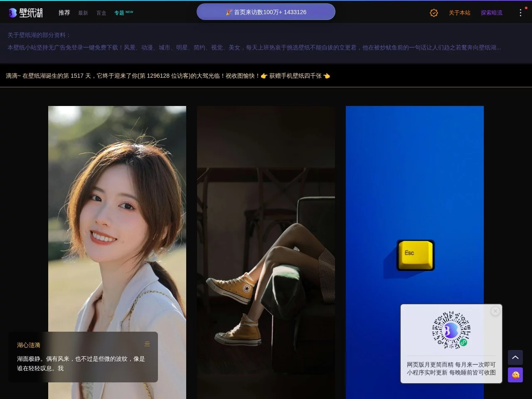Click the mini-program logo inside the QR code
The width and height of the screenshot is (532, 399).
click(x=451, y=330)
